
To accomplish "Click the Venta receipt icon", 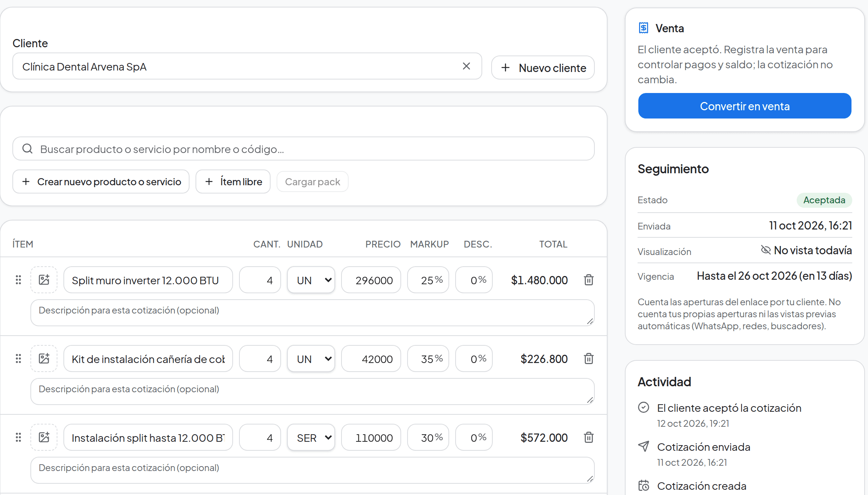I will tap(644, 28).
